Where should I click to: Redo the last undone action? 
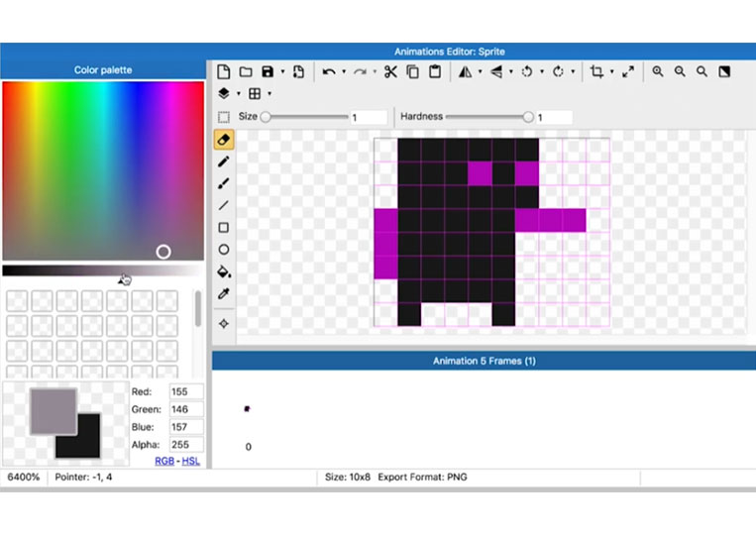pyautogui.click(x=360, y=71)
